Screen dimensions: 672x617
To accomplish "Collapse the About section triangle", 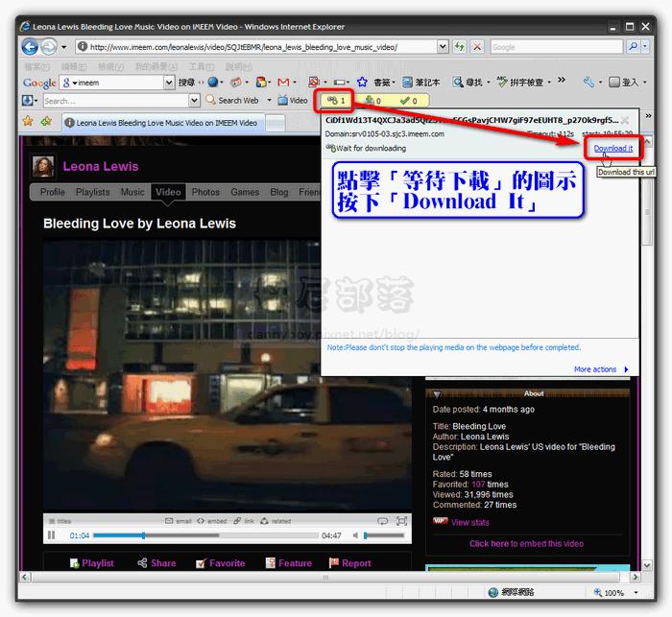I will pos(437,393).
